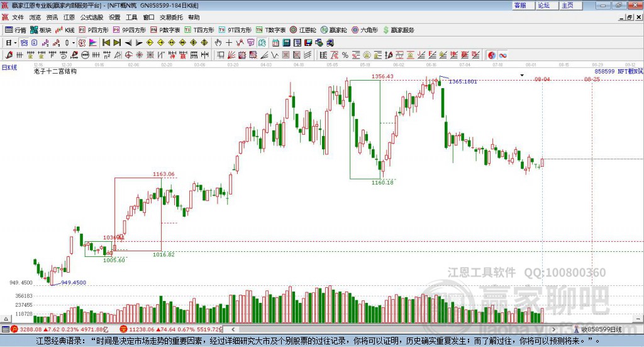Open the candlestick style dropdown arrow

[x=74, y=43]
